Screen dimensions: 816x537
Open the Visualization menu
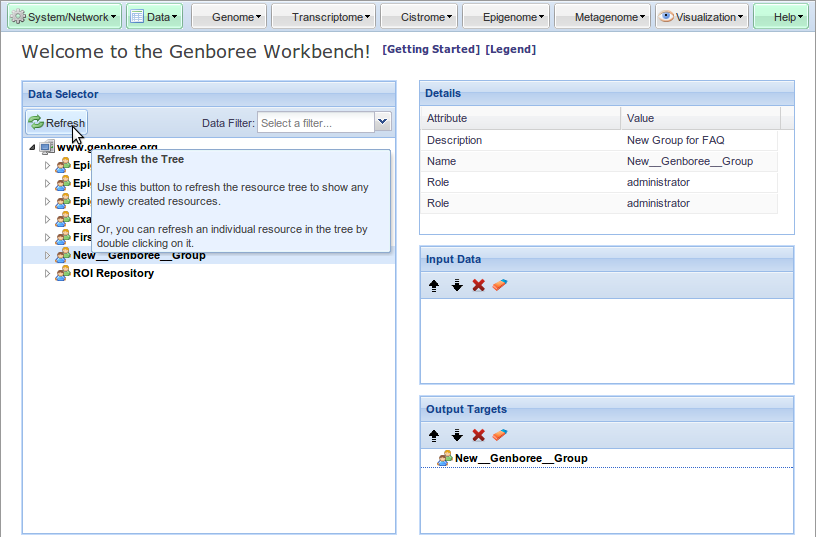tap(702, 17)
